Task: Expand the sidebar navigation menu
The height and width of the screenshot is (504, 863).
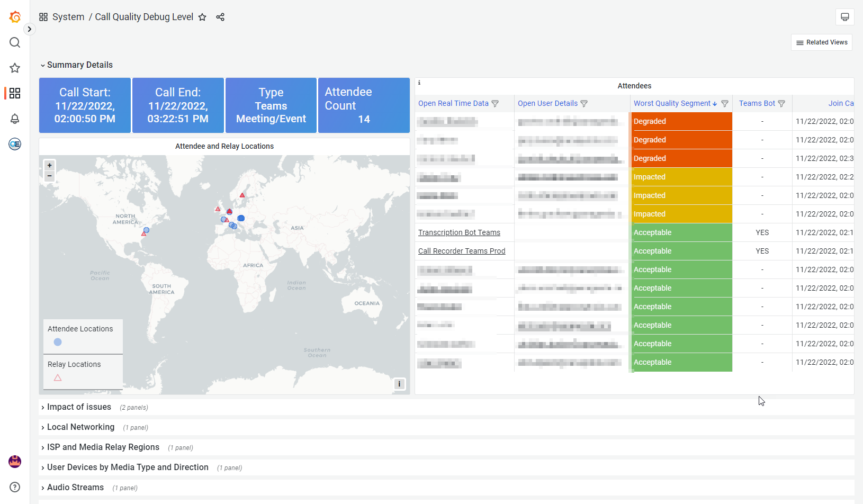Action: [30, 29]
